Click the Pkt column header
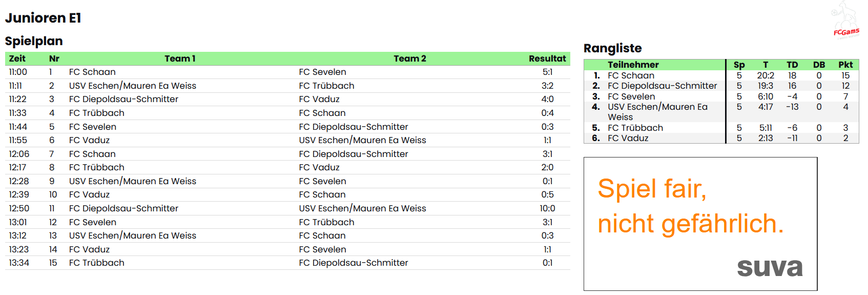 tap(845, 65)
